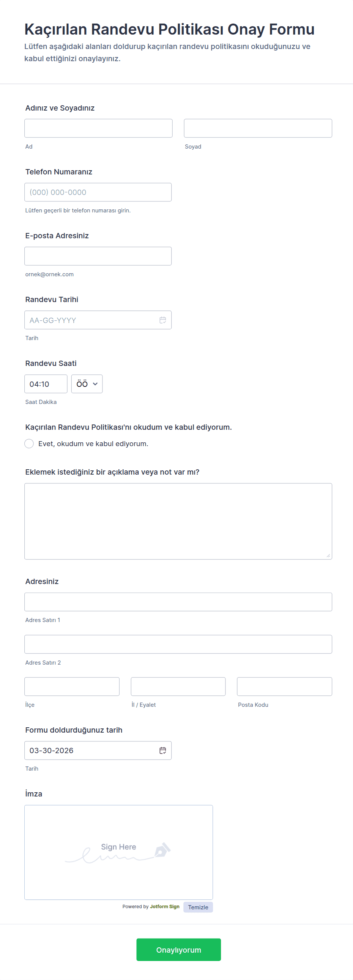Open the Randevu Tarihi calendar icon
Viewport: 353px width, 980px height.
(x=162, y=320)
